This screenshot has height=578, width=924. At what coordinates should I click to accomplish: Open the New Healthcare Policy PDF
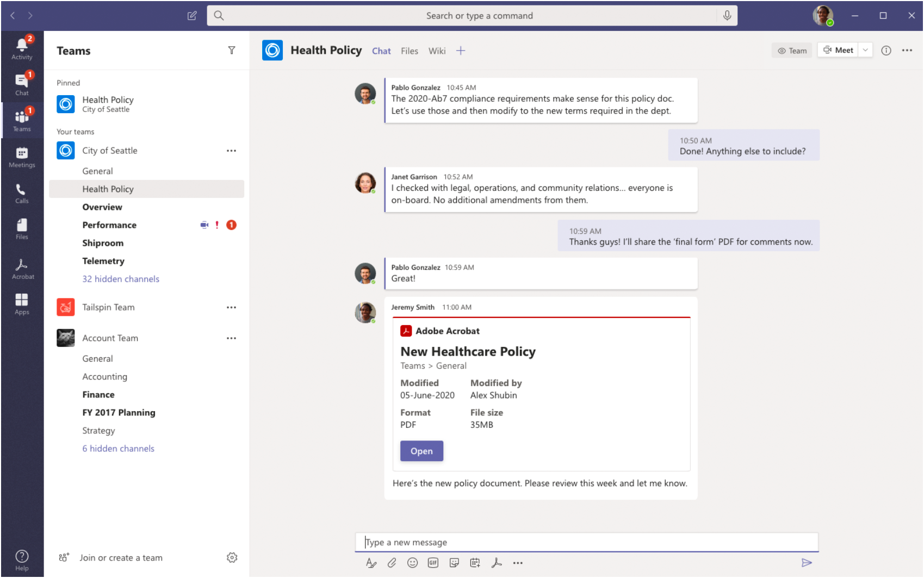pyautogui.click(x=421, y=451)
